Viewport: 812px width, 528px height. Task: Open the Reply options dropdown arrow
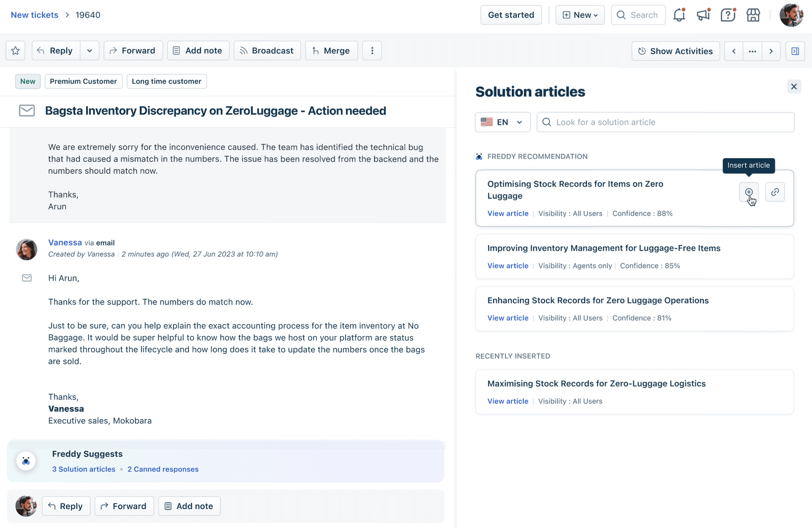pyautogui.click(x=89, y=51)
